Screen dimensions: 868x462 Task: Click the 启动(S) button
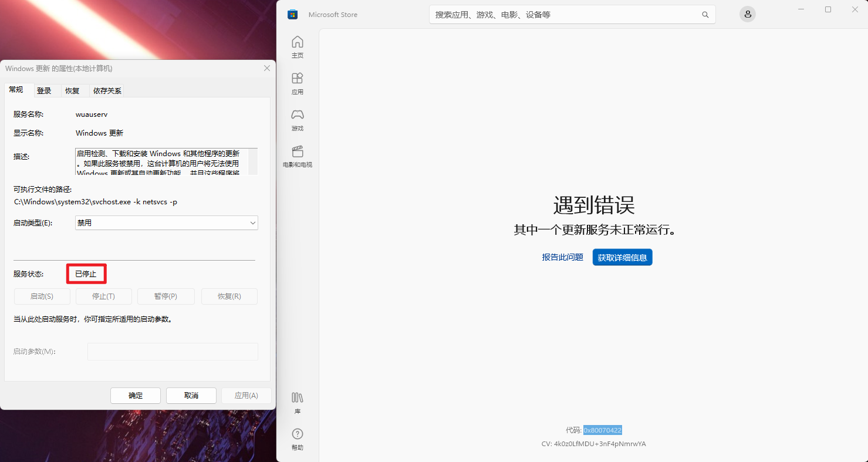pyautogui.click(x=42, y=296)
